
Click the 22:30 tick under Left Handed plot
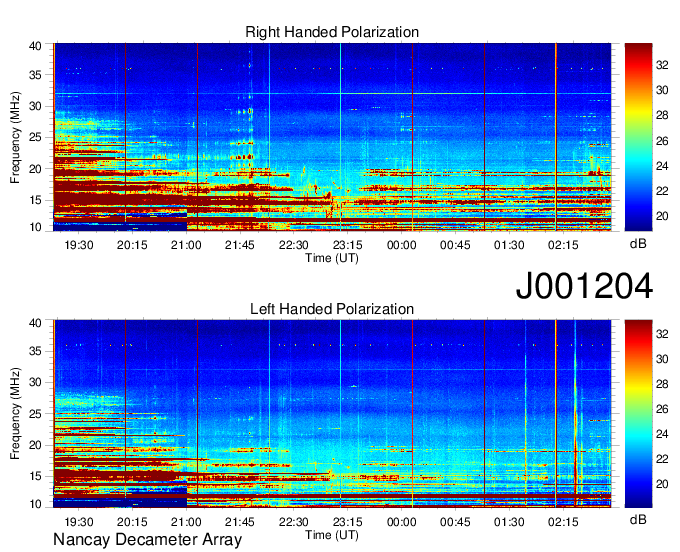(294, 522)
